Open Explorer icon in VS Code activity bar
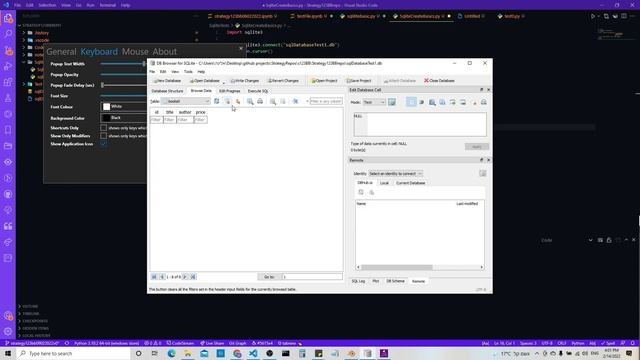The height and width of the screenshot is (360, 640). click(x=8, y=18)
